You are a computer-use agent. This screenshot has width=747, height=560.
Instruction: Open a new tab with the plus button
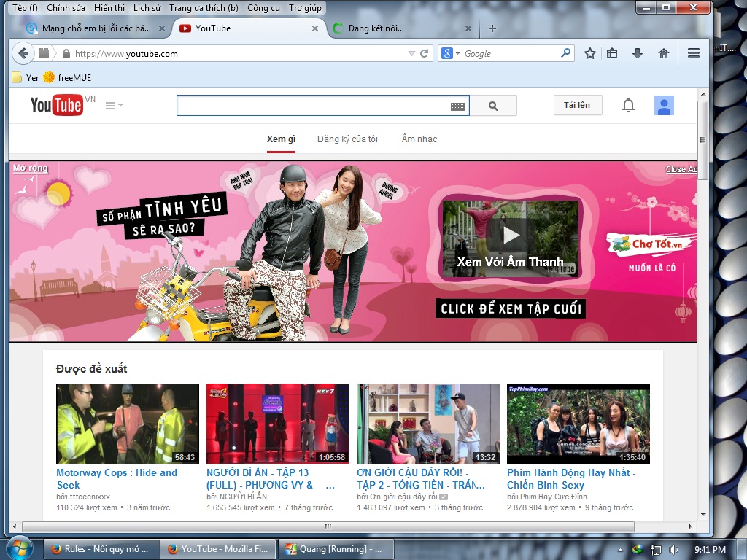492,28
